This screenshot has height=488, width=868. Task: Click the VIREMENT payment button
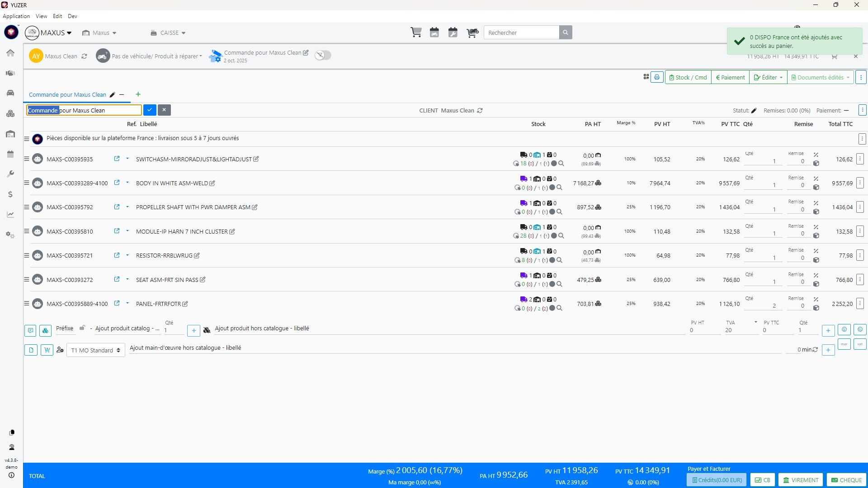click(x=801, y=480)
